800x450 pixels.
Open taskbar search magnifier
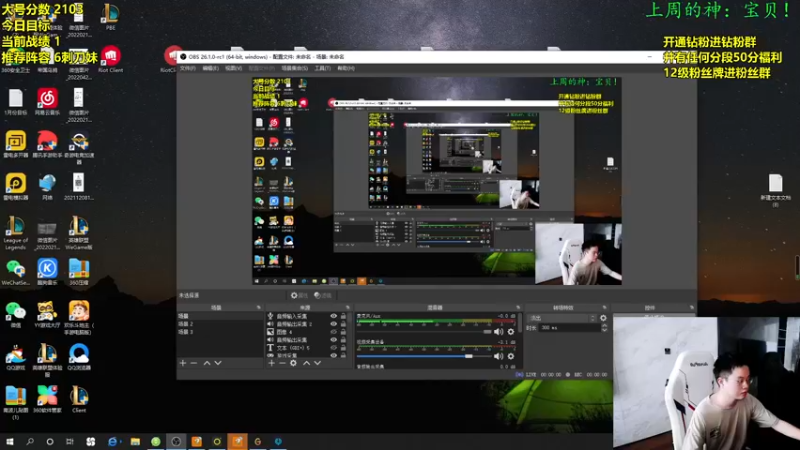tap(30, 441)
